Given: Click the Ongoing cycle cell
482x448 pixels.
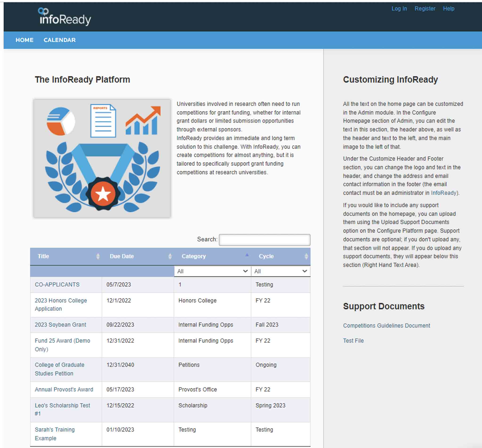Looking at the screenshot, I should pyautogui.click(x=281, y=369).
